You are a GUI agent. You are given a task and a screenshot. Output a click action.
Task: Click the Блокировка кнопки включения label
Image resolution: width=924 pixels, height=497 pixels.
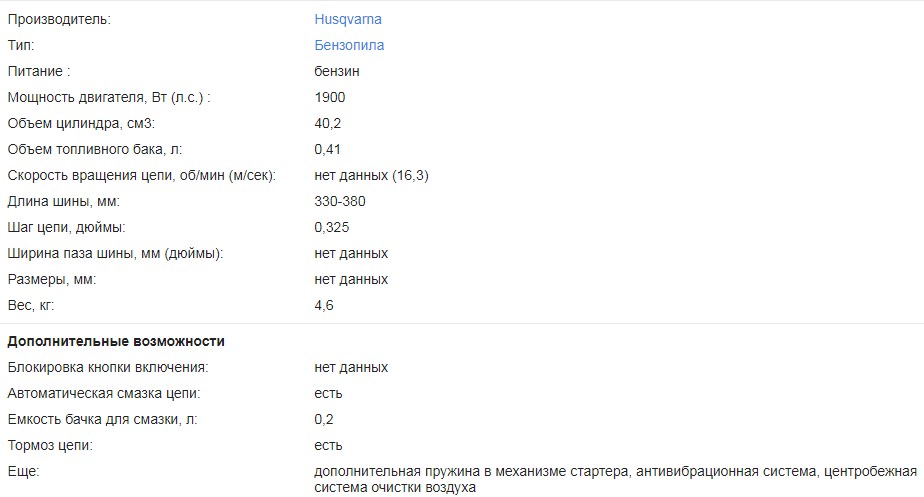click(107, 367)
